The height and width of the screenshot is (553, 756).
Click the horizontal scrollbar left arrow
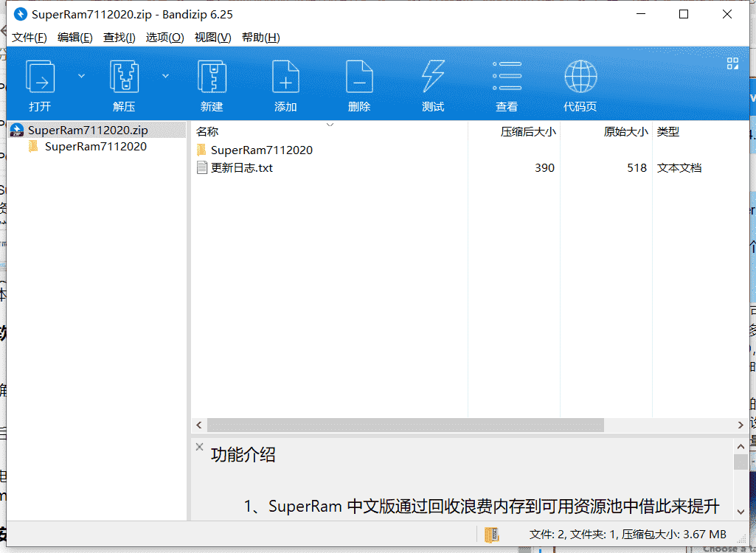tap(199, 425)
